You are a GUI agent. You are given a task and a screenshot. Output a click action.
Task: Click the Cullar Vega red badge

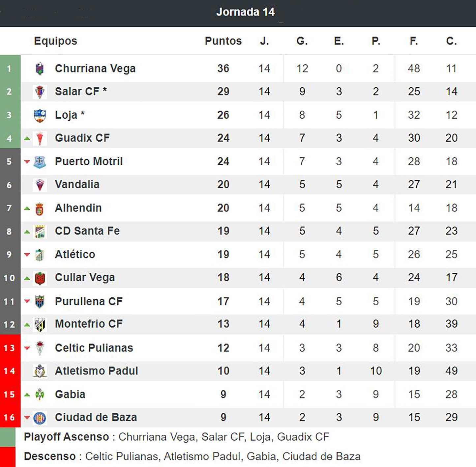click(40, 278)
